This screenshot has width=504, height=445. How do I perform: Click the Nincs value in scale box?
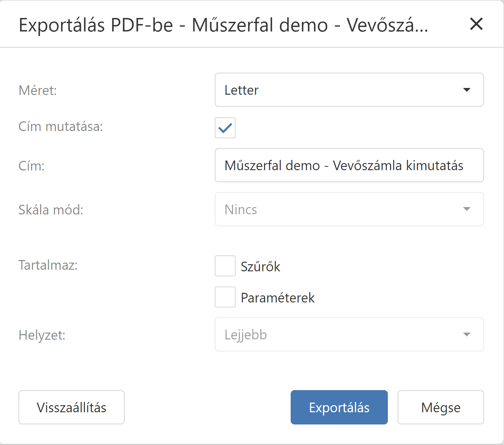pos(241,210)
